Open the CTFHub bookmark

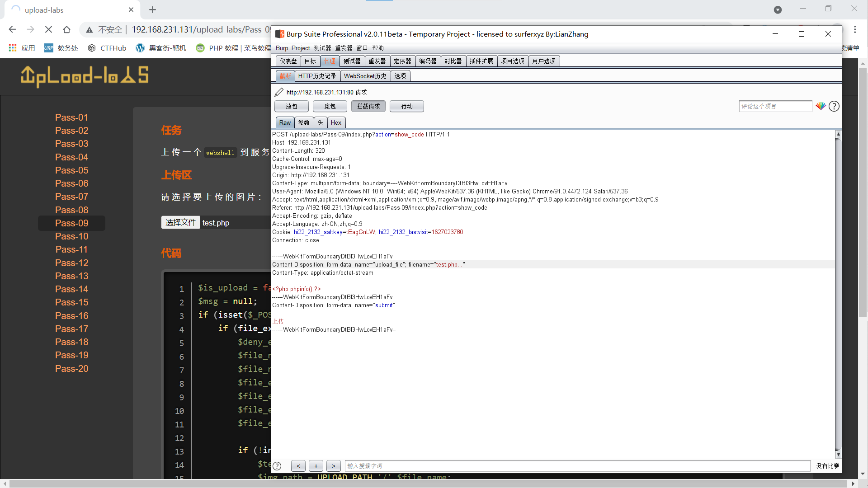click(x=107, y=48)
